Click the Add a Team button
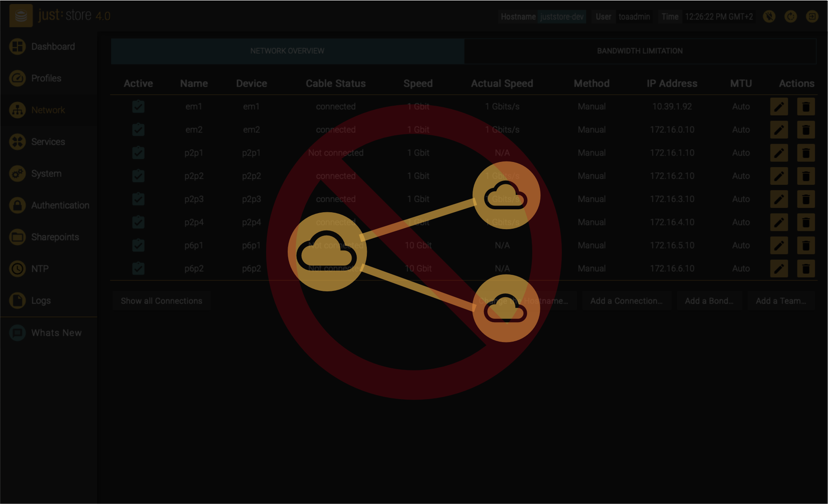This screenshot has width=828, height=504. 781,301
